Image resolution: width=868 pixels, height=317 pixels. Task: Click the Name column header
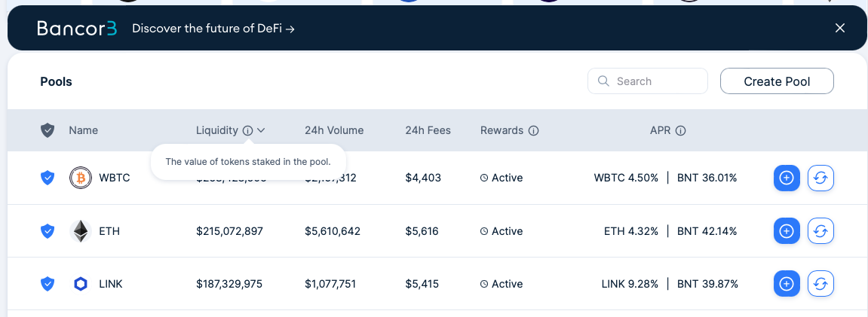click(x=84, y=131)
